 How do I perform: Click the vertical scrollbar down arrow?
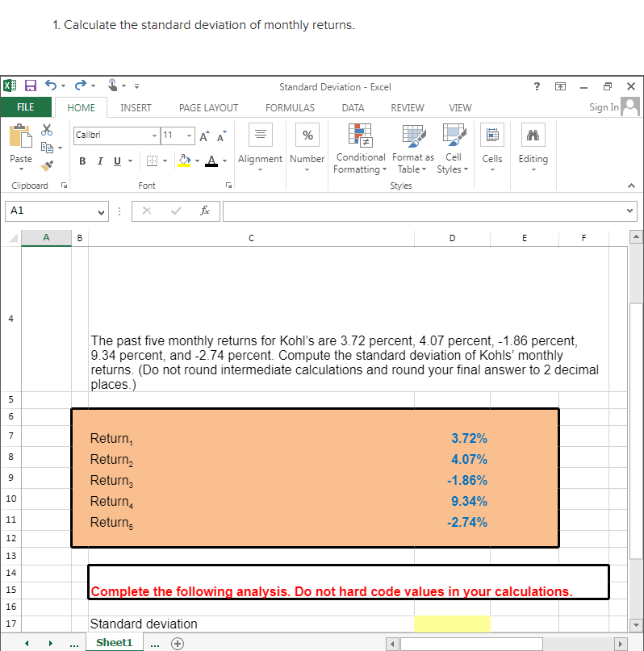[x=637, y=624]
